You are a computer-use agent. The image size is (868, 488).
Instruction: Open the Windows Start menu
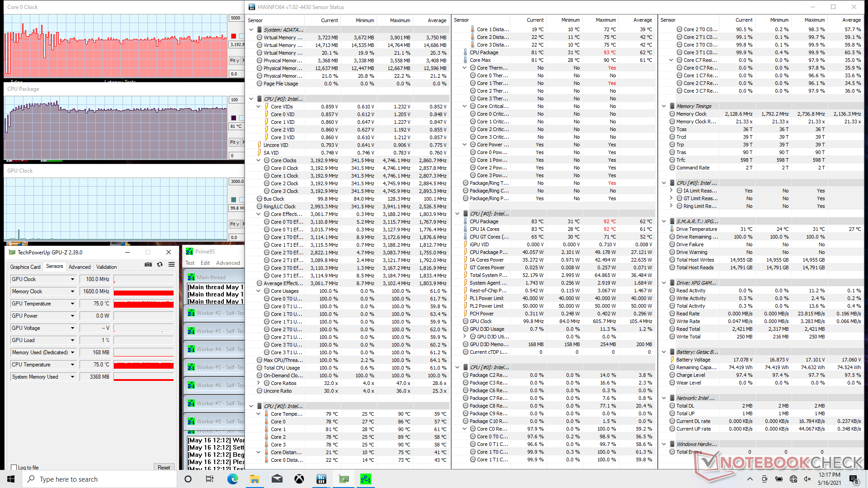(11, 479)
